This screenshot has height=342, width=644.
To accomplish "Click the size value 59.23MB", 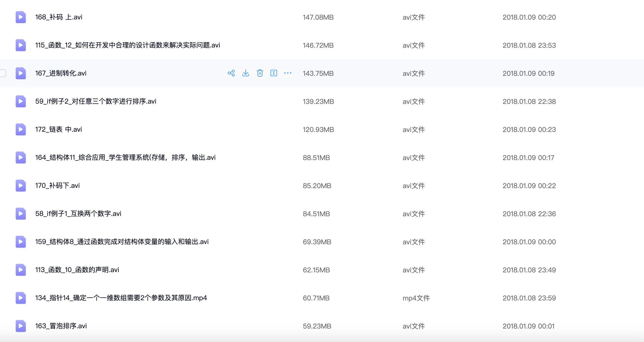I will coord(317,326).
